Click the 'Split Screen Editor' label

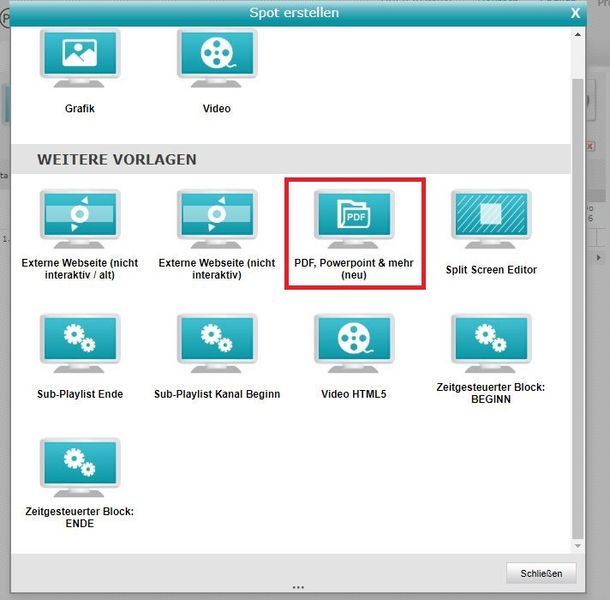(491, 270)
